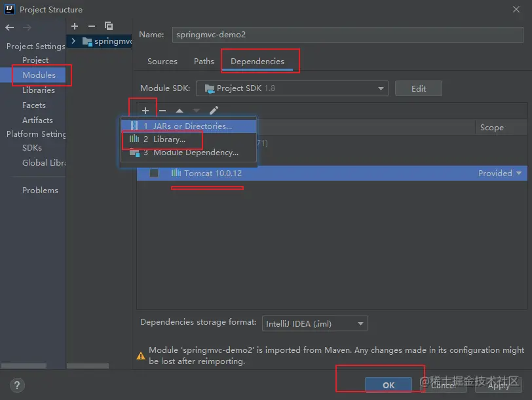Close the Project Structure dialog
Viewport: 532px width, 400px height.
click(516, 9)
